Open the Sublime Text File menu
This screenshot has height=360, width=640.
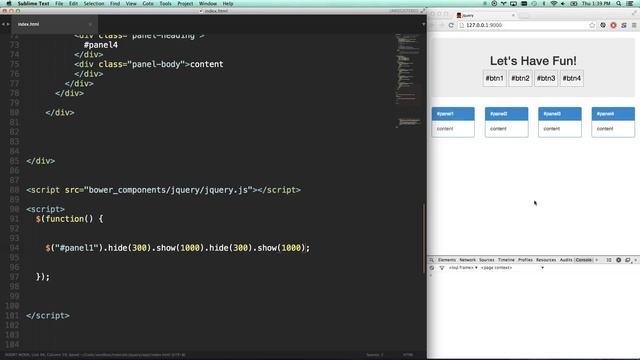59,3
